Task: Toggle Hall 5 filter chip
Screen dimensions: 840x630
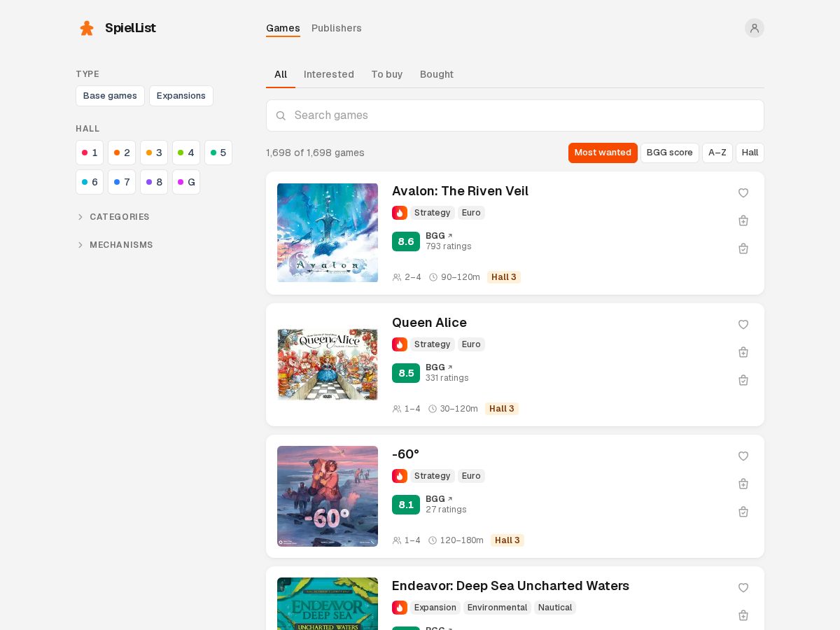Action: coord(218,153)
